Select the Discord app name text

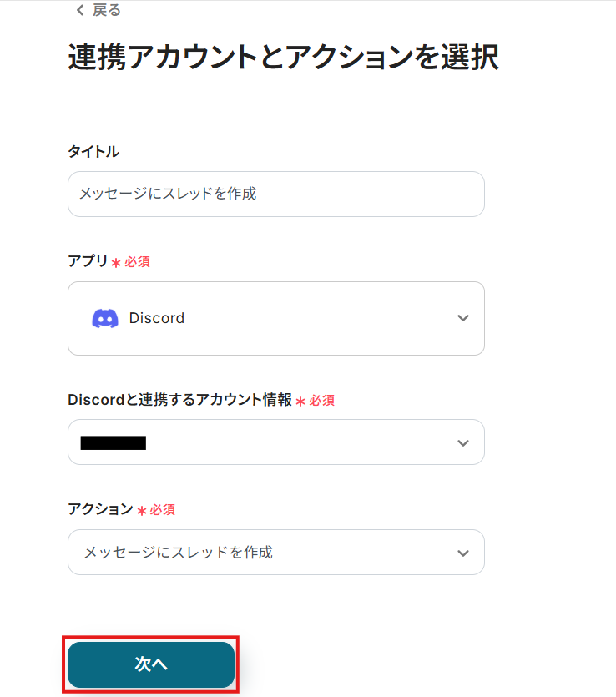tap(157, 318)
